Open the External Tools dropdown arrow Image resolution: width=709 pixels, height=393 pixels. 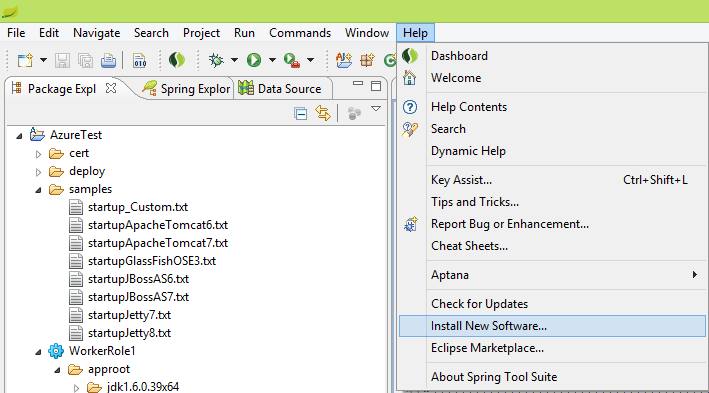(x=310, y=60)
